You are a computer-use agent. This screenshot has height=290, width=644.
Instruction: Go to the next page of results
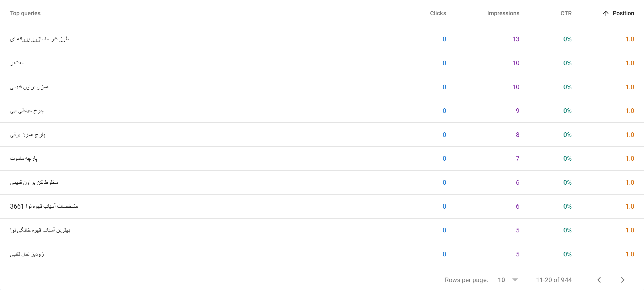pyautogui.click(x=622, y=280)
